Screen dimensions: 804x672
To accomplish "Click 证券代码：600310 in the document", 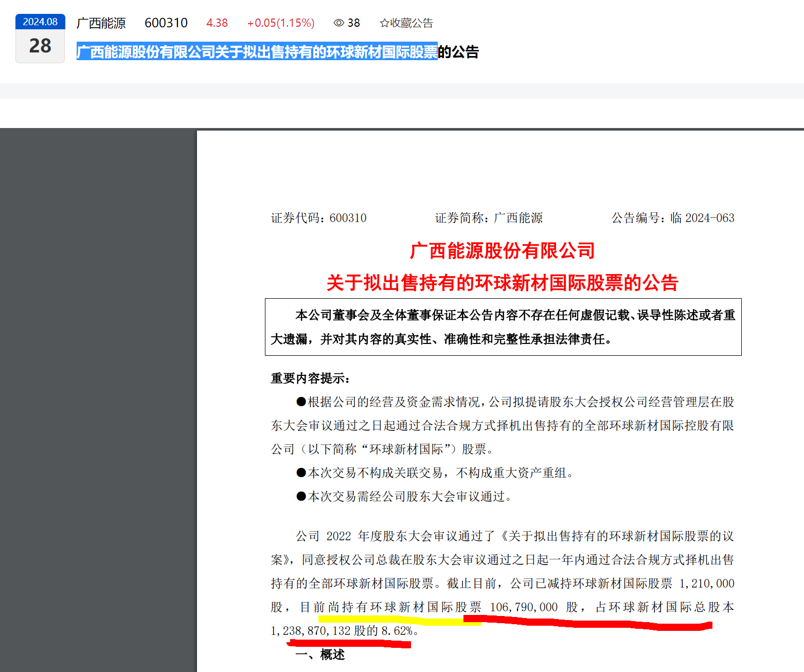I will tap(319, 218).
